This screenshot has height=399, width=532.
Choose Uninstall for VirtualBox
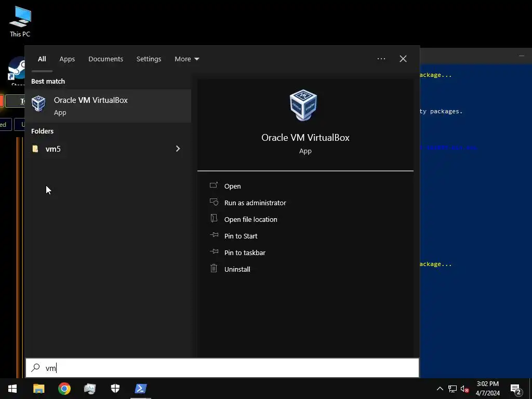click(237, 270)
